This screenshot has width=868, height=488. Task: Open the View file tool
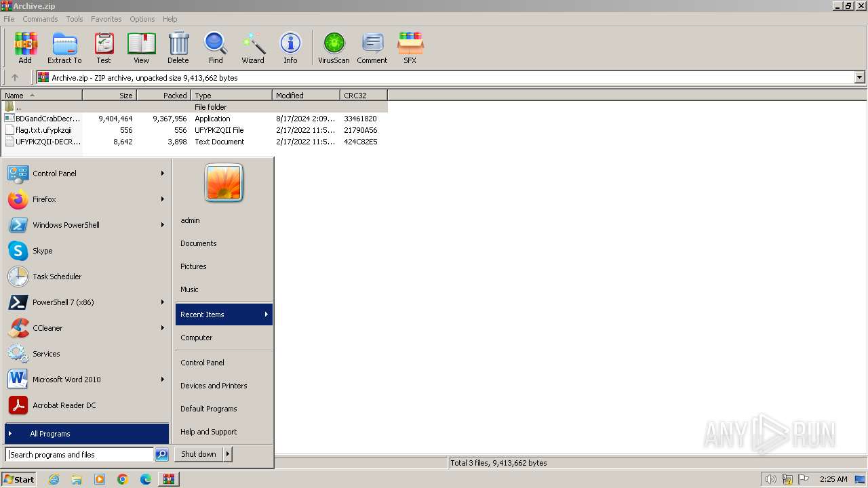pyautogui.click(x=141, y=47)
